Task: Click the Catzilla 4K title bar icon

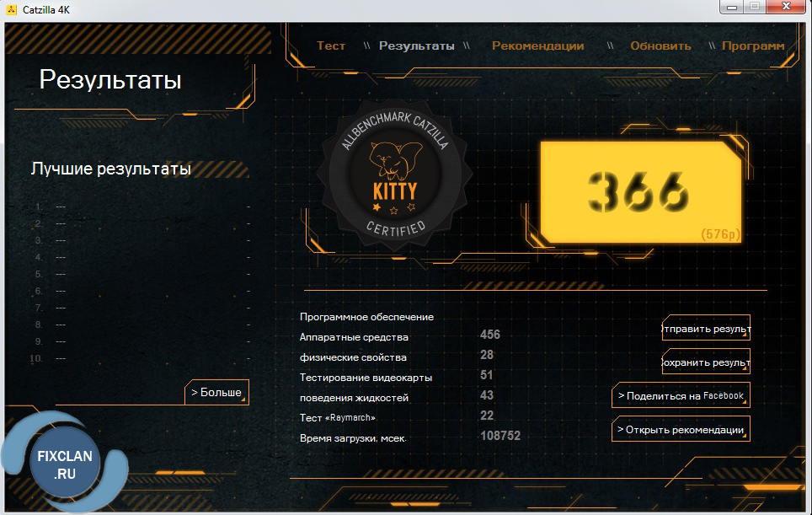Action: pyautogui.click(x=11, y=9)
